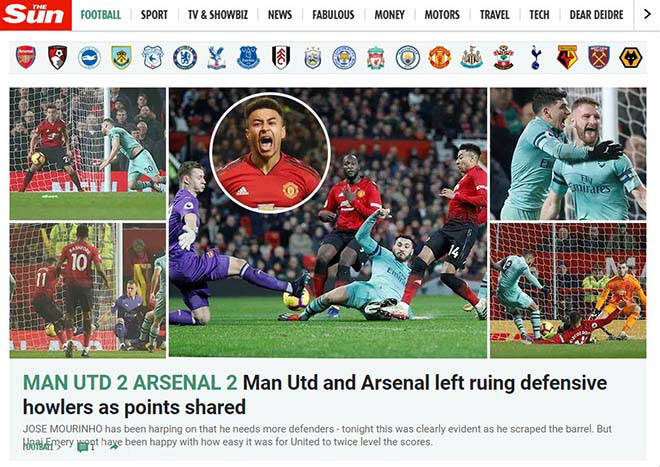The image size is (660, 467).
Task: Go to TV & SHOWBIZ section
Action: click(x=218, y=15)
